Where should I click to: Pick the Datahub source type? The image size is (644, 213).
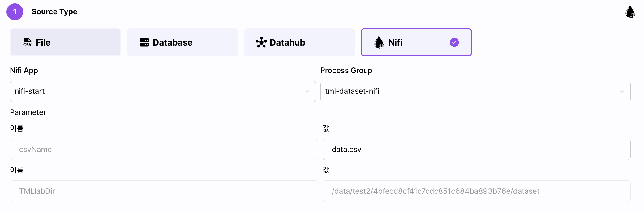(x=299, y=42)
